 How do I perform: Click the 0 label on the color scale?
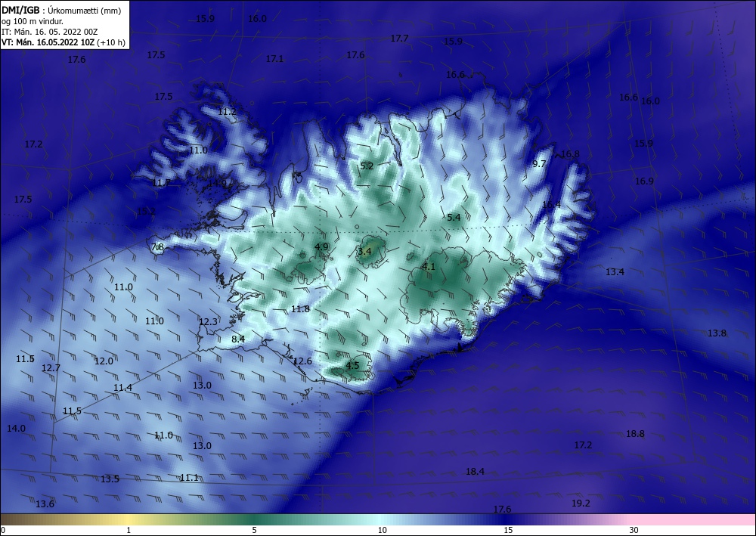coord(3,530)
